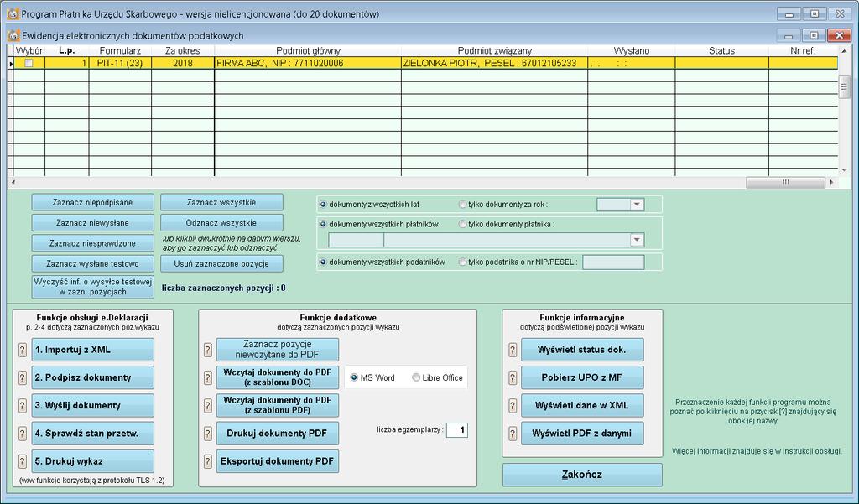This screenshot has width=859, height=504.
Task: Click Zaznacz niewysłane button
Action: [x=92, y=222]
